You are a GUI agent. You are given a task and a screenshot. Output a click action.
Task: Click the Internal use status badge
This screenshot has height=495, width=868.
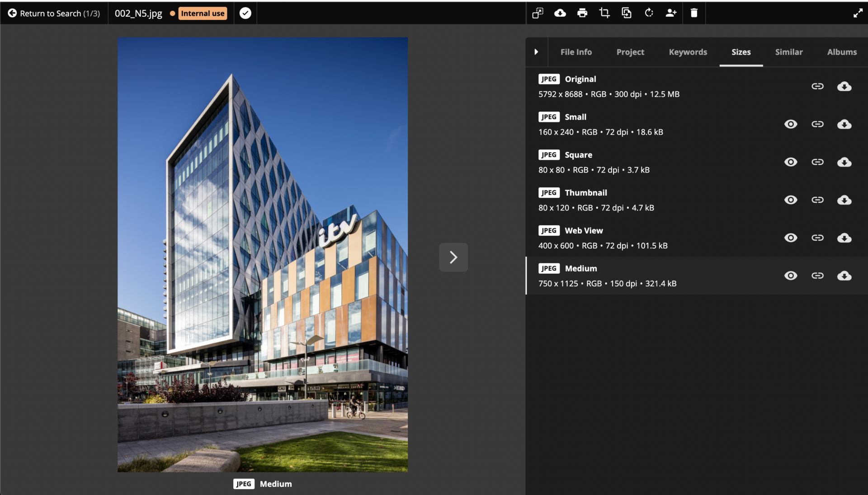click(203, 14)
